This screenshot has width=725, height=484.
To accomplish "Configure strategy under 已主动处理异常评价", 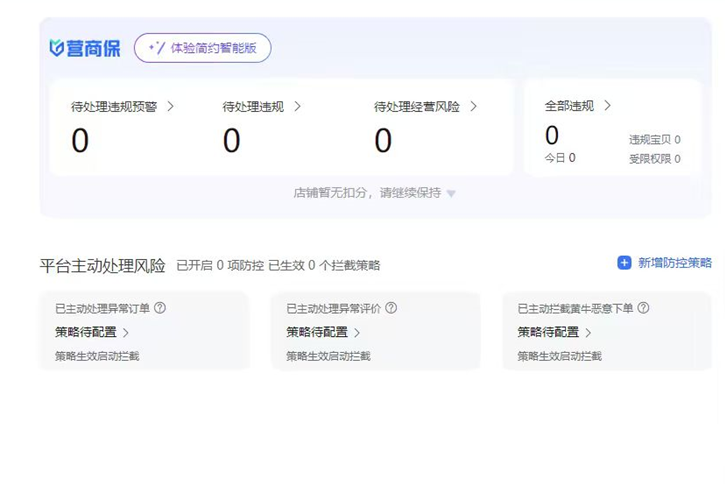I will 322,332.
